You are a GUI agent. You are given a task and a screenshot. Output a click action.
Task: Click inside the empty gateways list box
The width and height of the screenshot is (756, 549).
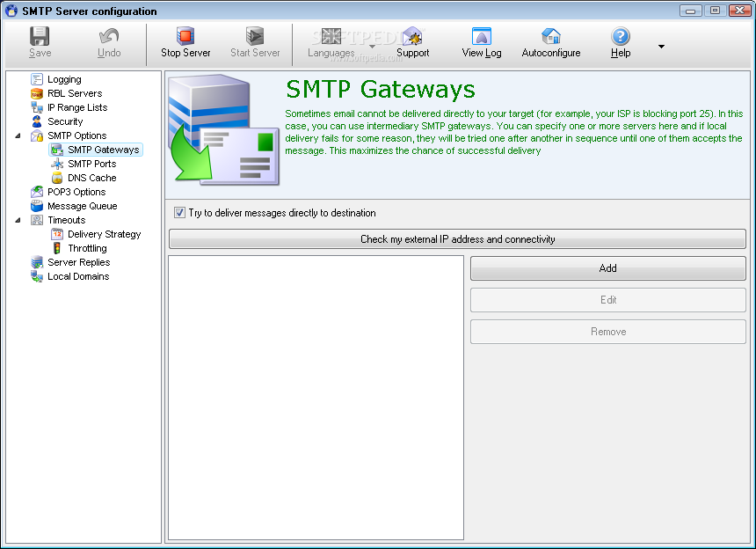[316, 398]
